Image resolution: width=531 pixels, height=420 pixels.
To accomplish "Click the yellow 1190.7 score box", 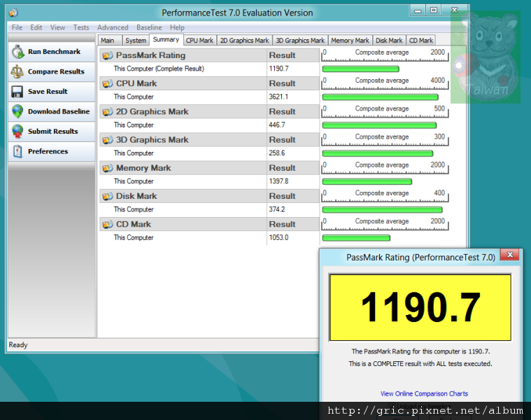I will tap(420, 307).
